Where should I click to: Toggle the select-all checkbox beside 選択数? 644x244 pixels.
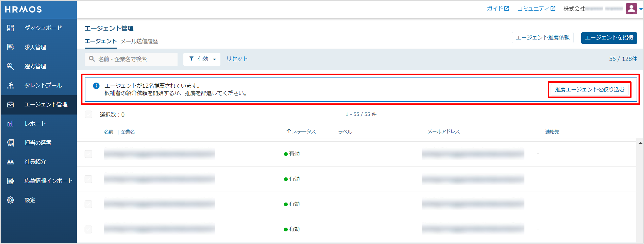[x=89, y=115]
